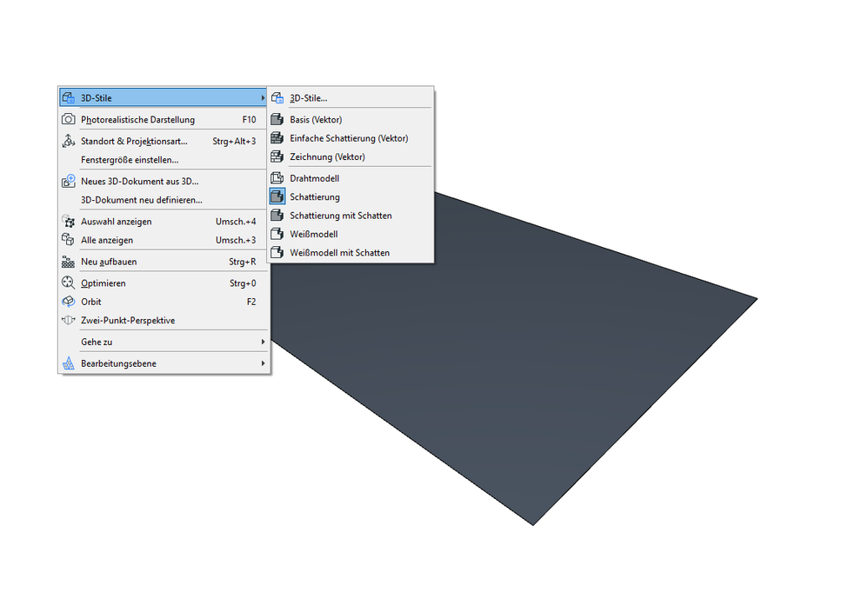Click the Optimieren magnifier icon

pos(69,283)
